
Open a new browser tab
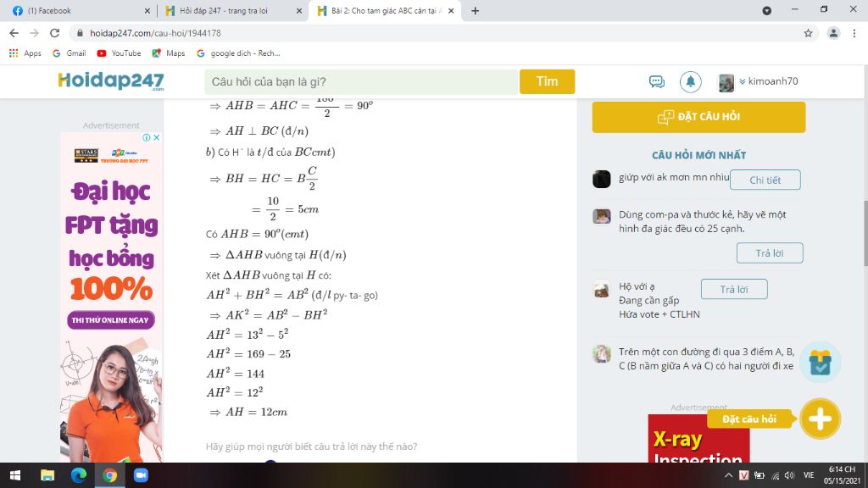coord(475,10)
